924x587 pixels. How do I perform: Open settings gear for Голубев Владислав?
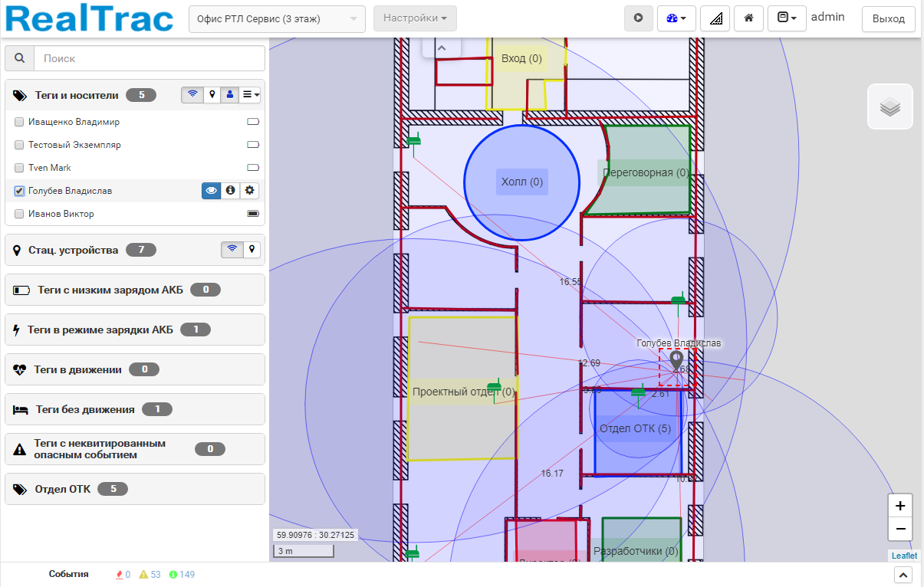click(250, 191)
